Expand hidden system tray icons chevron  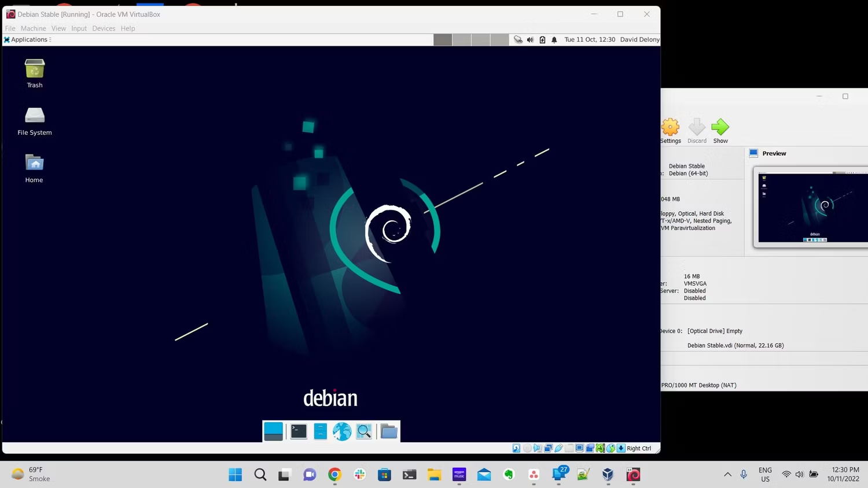point(727,474)
